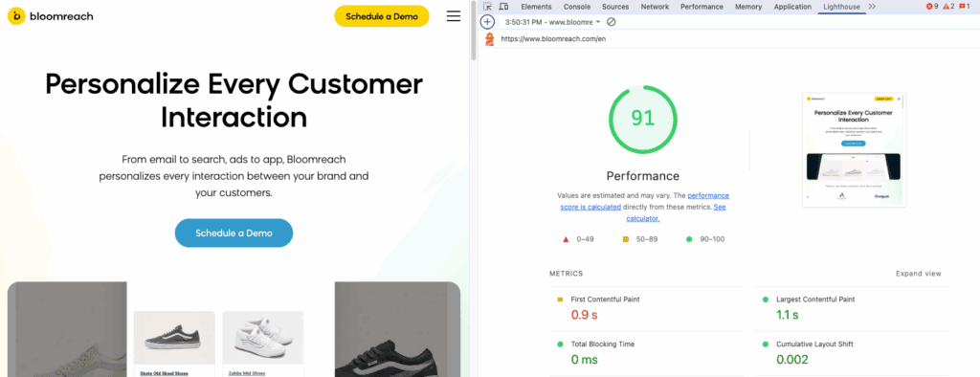Click the 1.1 s metric value
980x377 pixels.
[788, 315]
